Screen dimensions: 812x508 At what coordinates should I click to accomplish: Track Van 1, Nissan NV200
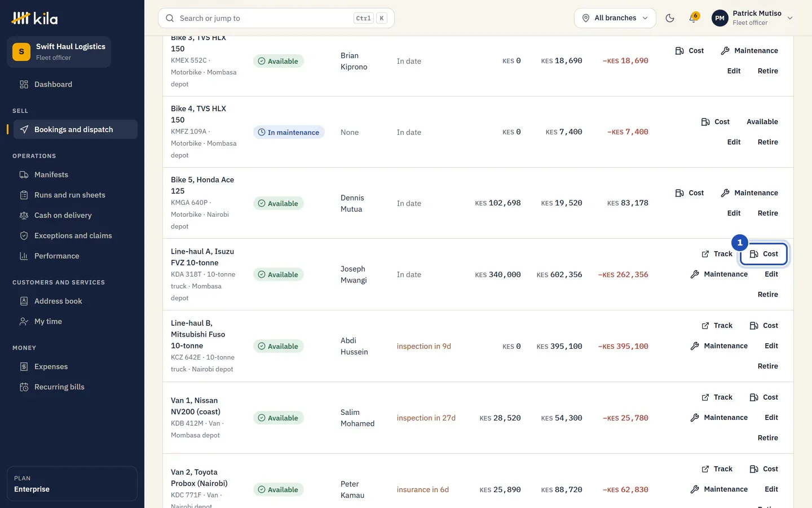pos(717,397)
